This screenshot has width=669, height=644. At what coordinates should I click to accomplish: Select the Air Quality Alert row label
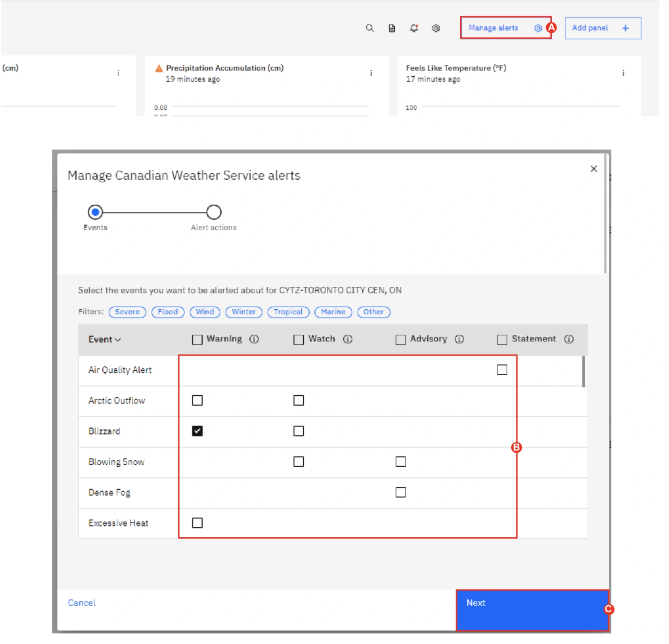point(120,370)
